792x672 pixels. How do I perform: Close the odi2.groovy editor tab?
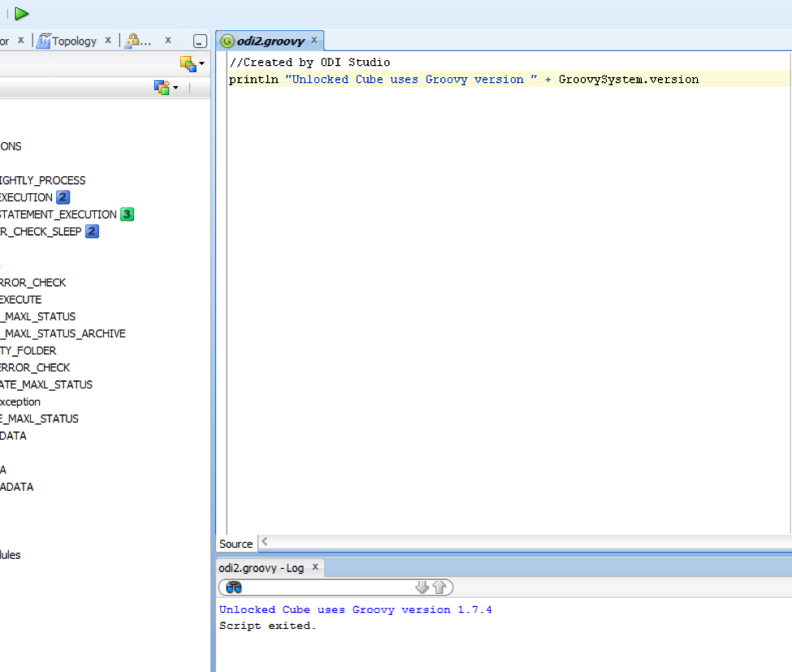[314, 40]
